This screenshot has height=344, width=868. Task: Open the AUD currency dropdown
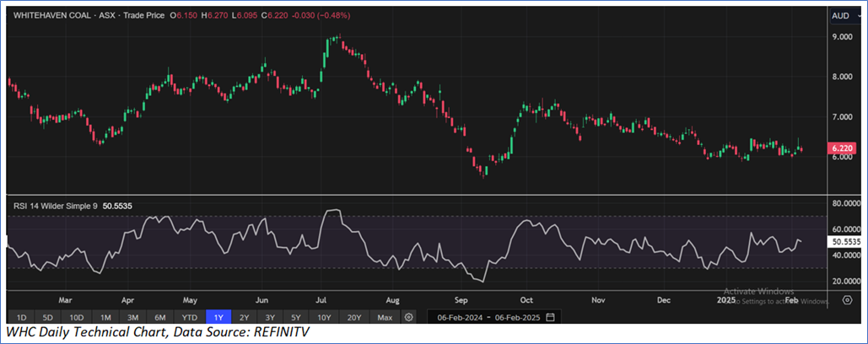(845, 17)
